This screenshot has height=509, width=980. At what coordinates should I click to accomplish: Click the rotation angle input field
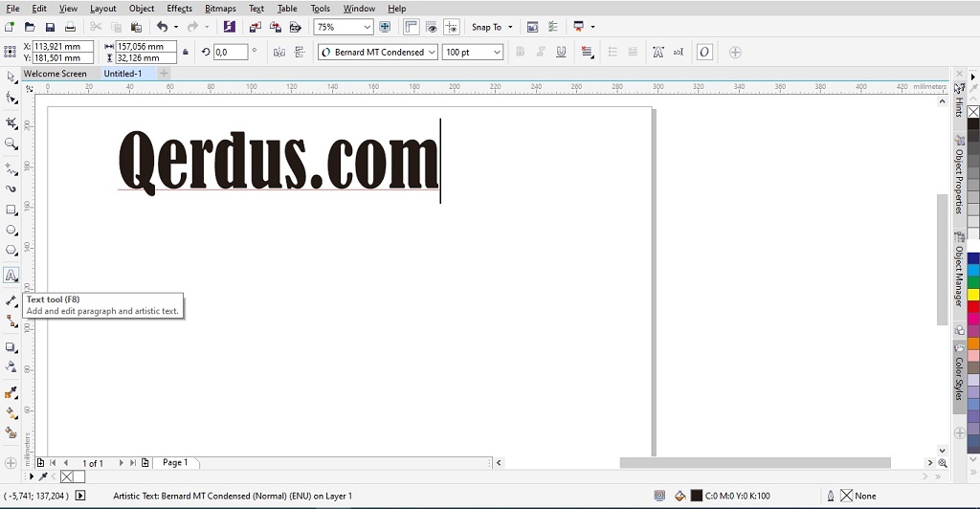pos(231,53)
